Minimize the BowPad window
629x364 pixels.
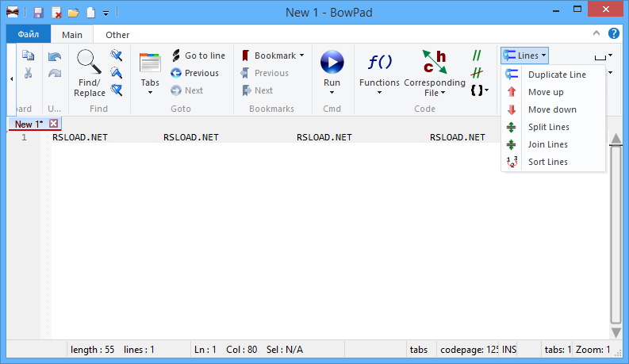tap(556, 10)
